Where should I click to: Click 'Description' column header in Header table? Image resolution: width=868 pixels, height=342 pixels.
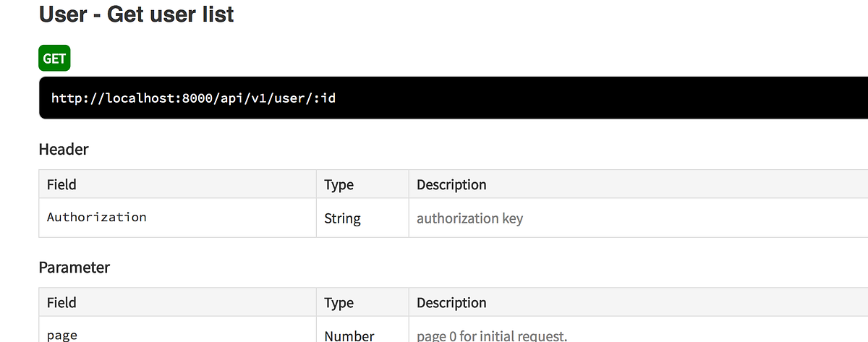451,184
